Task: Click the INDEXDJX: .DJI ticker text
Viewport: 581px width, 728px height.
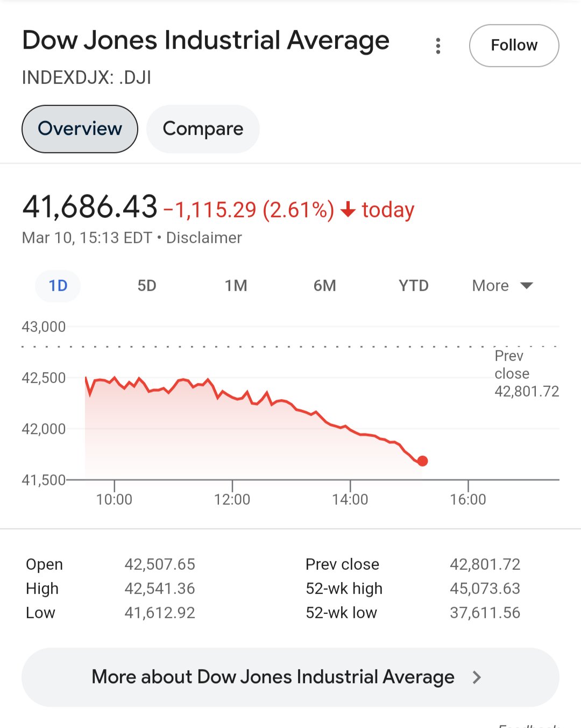Action: (87, 78)
